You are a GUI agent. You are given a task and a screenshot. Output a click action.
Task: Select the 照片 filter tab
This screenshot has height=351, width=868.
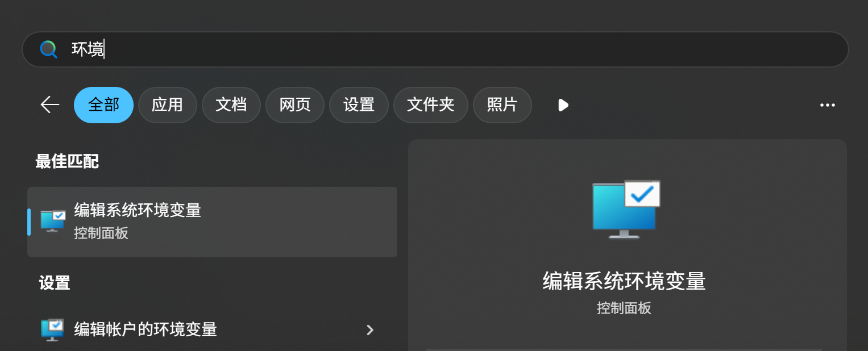pyautogui.click(x=502, y=105)
